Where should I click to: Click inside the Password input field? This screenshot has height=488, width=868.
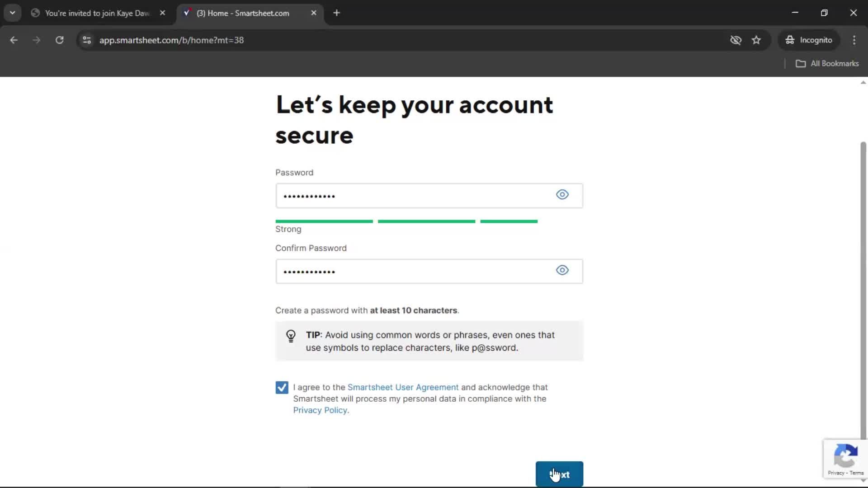(x=411, y=196)
